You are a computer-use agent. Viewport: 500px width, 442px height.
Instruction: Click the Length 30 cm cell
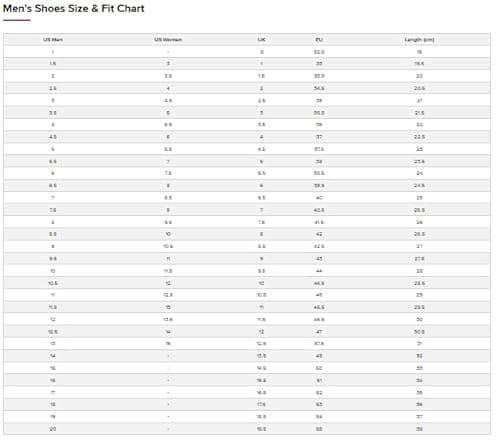point(419,319)
